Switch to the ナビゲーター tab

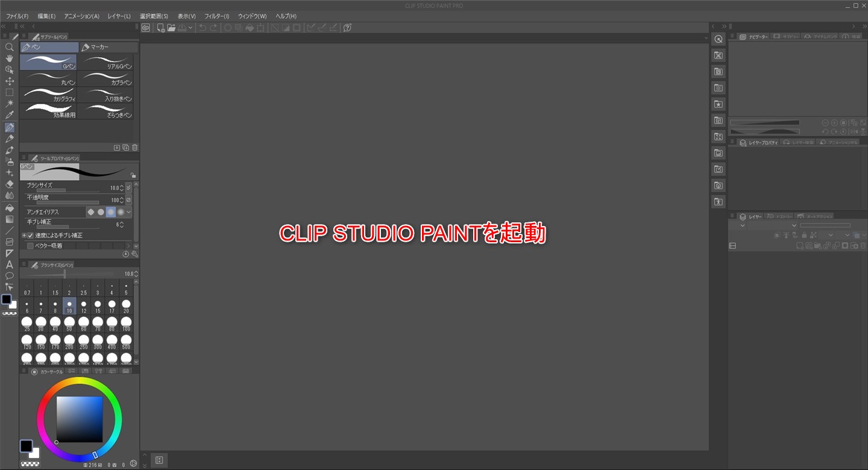(753, 37)
